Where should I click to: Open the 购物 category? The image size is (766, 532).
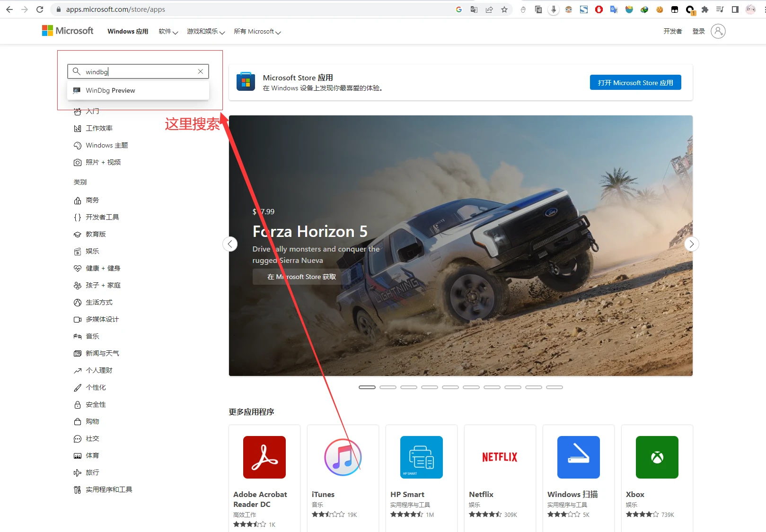pyautogui.click(x=87, y=421)
